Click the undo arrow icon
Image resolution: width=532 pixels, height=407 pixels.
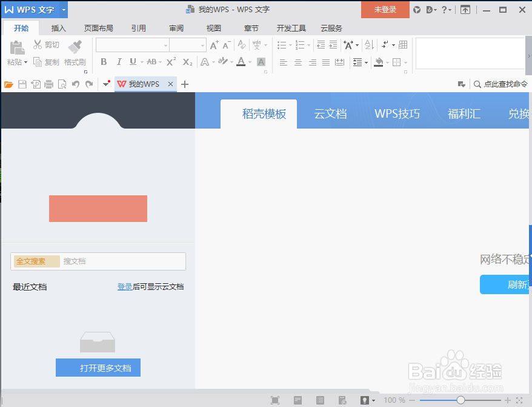click(75, 84)
